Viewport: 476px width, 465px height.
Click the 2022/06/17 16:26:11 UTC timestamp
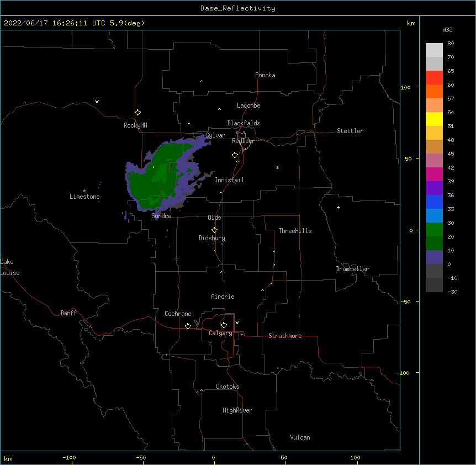55,23
